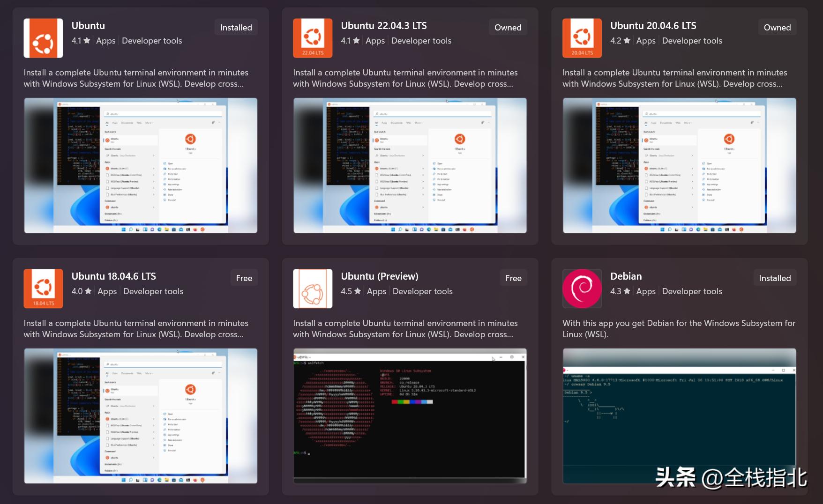Click the "Apps" label on Ubuntu 18.04.6 LTS

pyautogui.click(x=107, y=291)
